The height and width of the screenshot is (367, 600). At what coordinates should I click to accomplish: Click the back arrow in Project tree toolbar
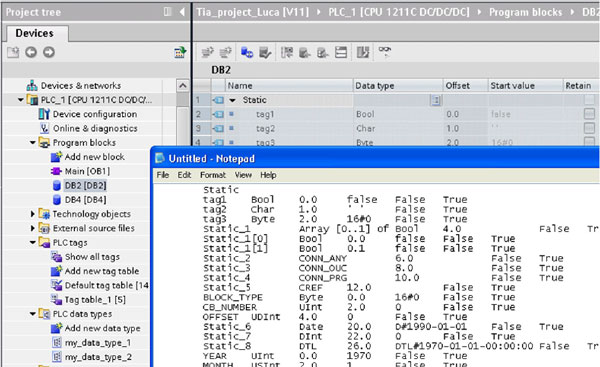point(31,52)
